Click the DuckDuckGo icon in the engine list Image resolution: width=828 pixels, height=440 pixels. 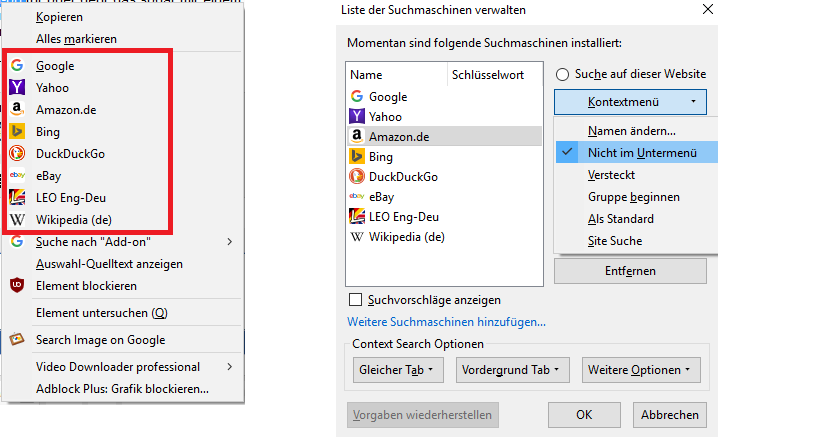point(356,177)
